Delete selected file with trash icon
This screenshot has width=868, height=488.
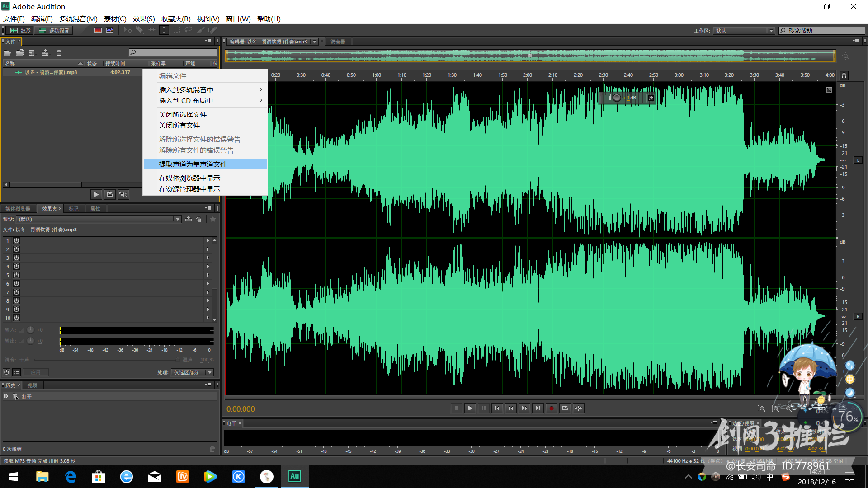(x=59, y=53)
